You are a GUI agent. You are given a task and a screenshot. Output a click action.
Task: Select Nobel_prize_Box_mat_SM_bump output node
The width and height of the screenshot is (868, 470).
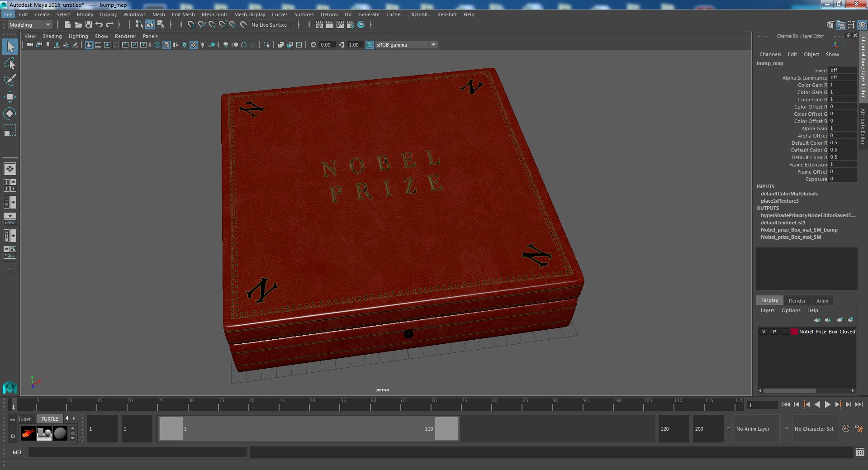[799, 230]
